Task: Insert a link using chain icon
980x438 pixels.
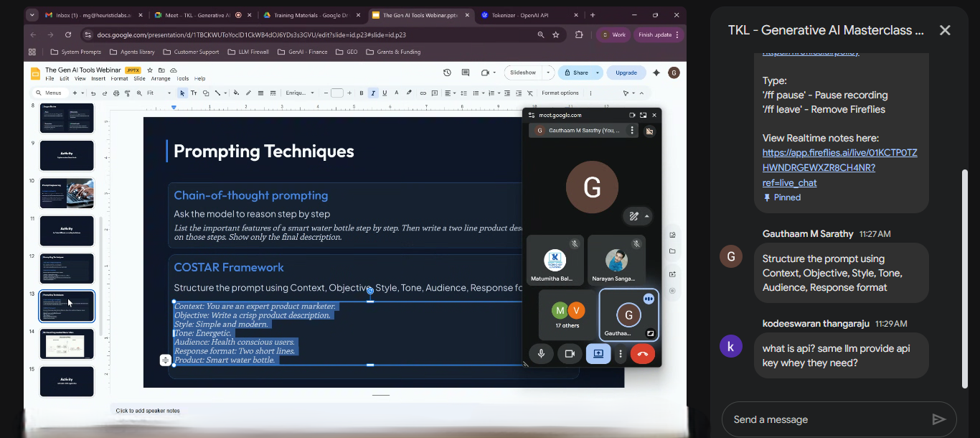Action: 423,93
